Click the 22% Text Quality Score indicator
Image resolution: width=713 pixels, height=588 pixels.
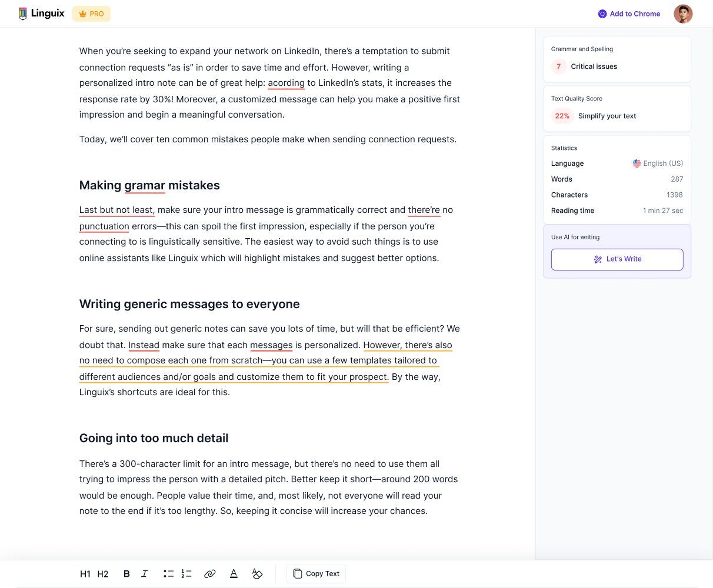(x=562, y=116)
